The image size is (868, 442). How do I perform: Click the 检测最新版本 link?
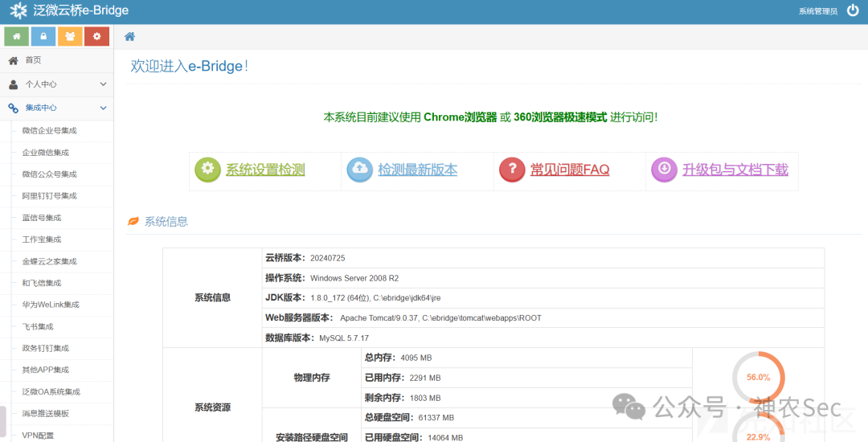click(x=417, y=170)
